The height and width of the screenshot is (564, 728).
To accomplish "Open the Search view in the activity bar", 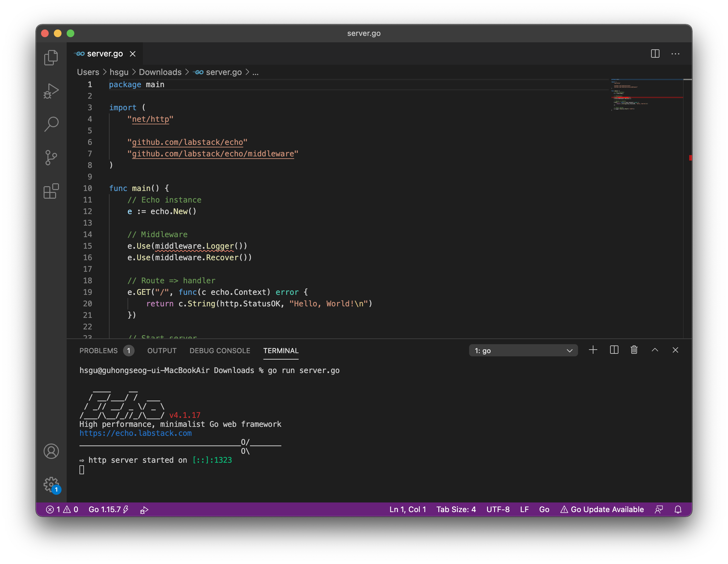I will (x=51, y=124).
